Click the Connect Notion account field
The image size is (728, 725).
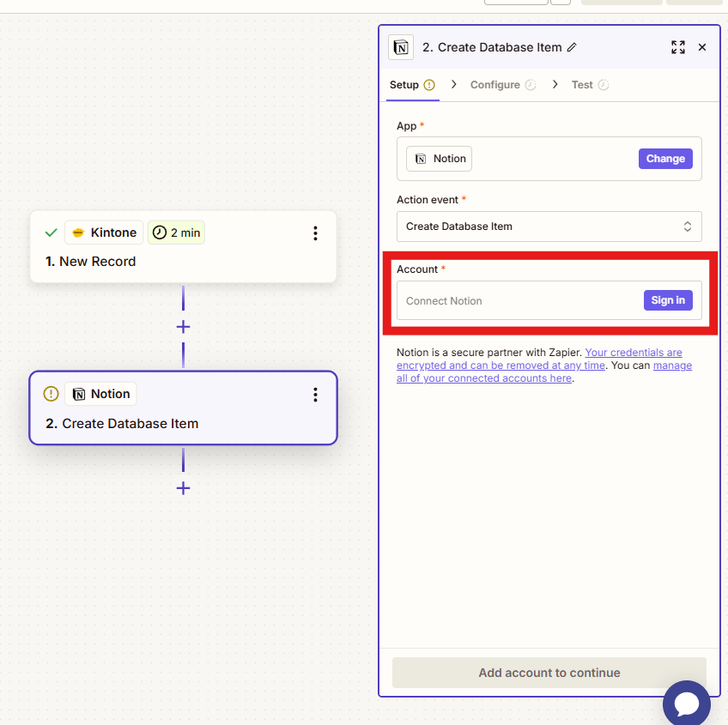[x=549, y=300]
